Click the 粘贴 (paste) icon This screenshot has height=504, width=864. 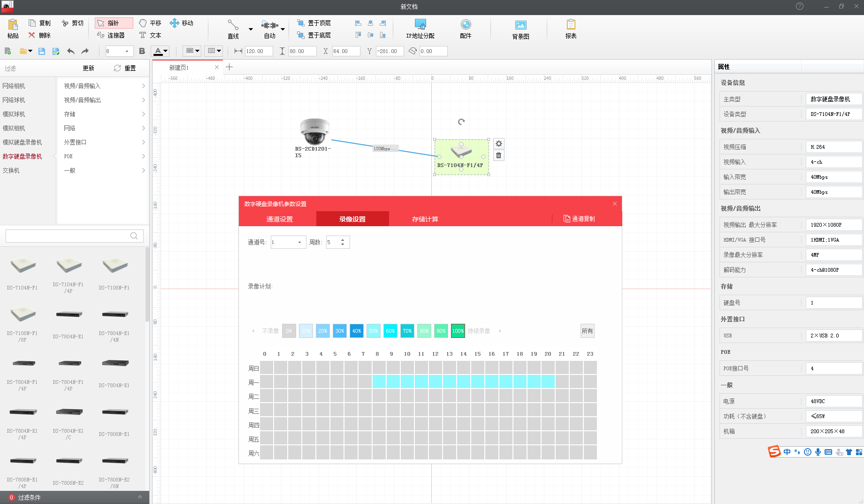pyautogui.click(x=13, y=25)
